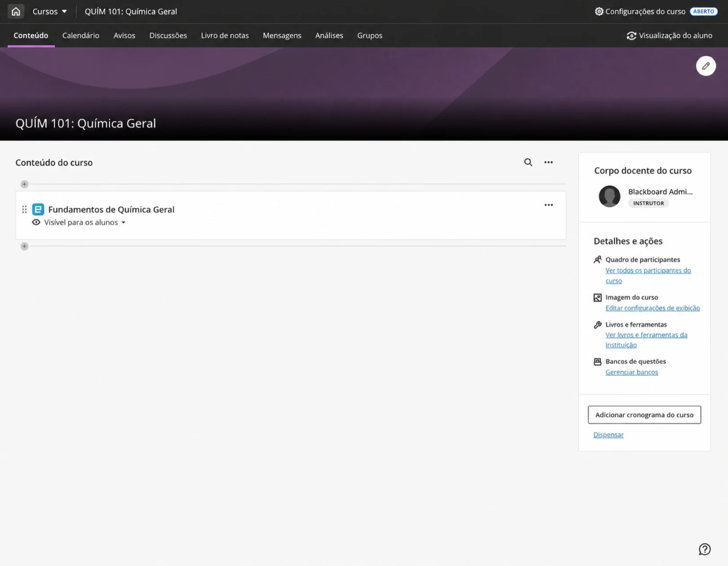Edit the course banner with pencil icon
728x566 pixels.
click(x=706, y=66)
